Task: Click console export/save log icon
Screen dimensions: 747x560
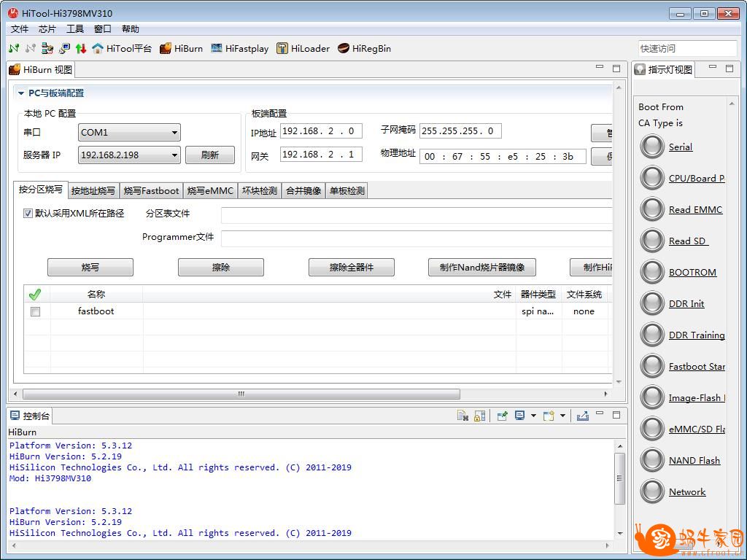Action: point(582,416)
